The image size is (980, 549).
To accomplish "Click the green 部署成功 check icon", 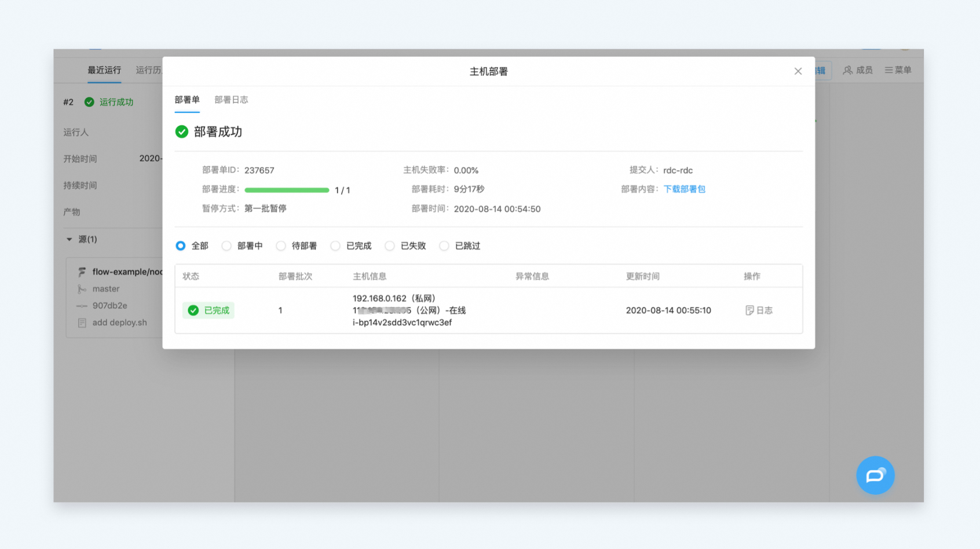I will 182,131.
